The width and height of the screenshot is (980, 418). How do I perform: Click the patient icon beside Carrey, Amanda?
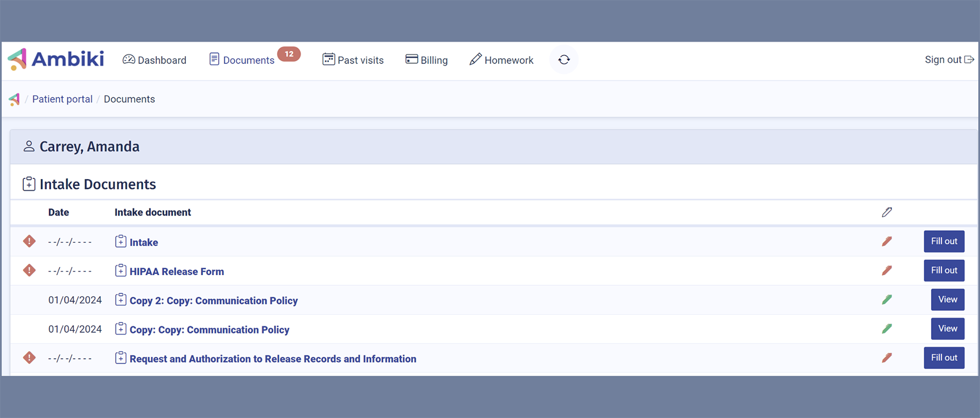[29, 146]
